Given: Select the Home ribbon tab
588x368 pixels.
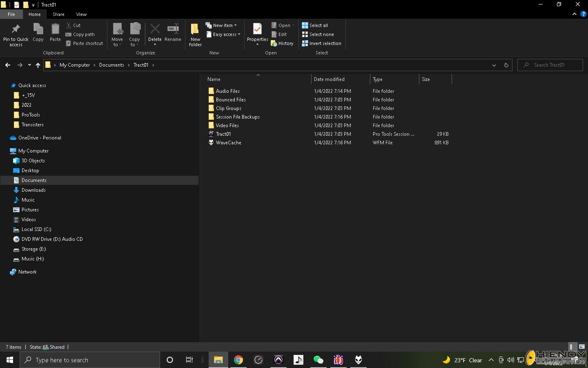Looking at the screenshot, I should pos(35,14).
